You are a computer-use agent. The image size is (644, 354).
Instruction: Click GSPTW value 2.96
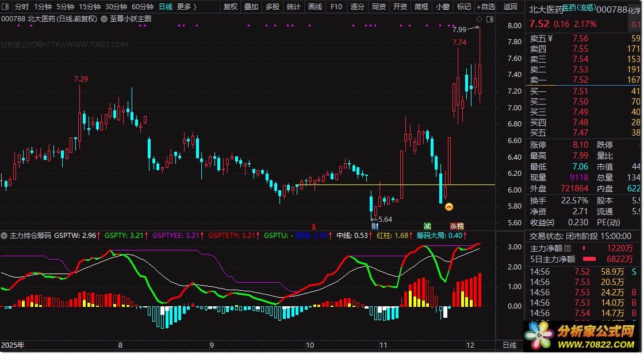pos(89,236)
